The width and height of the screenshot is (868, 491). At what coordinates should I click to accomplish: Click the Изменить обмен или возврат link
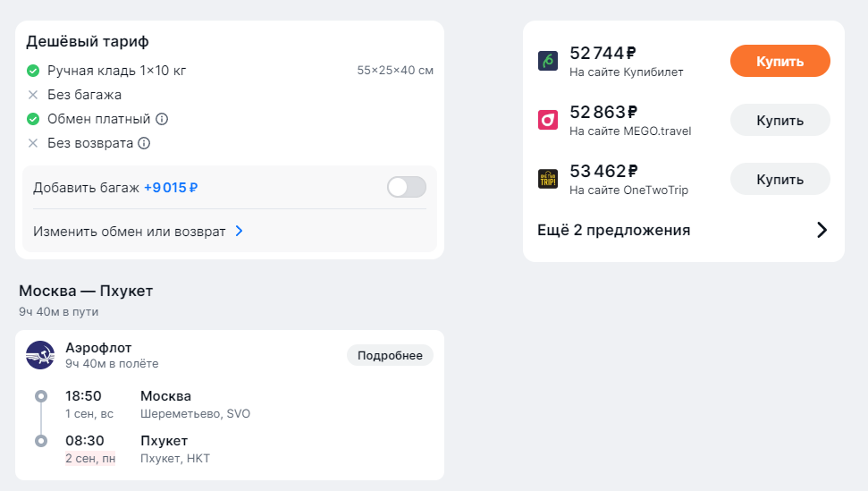tap(130, 231)
